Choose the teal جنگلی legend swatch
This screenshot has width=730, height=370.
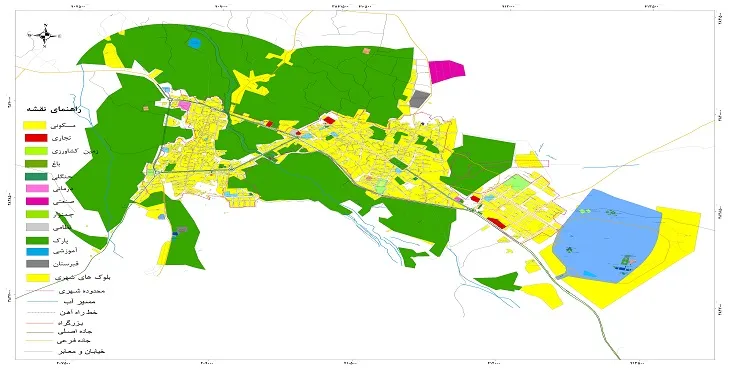35,176
